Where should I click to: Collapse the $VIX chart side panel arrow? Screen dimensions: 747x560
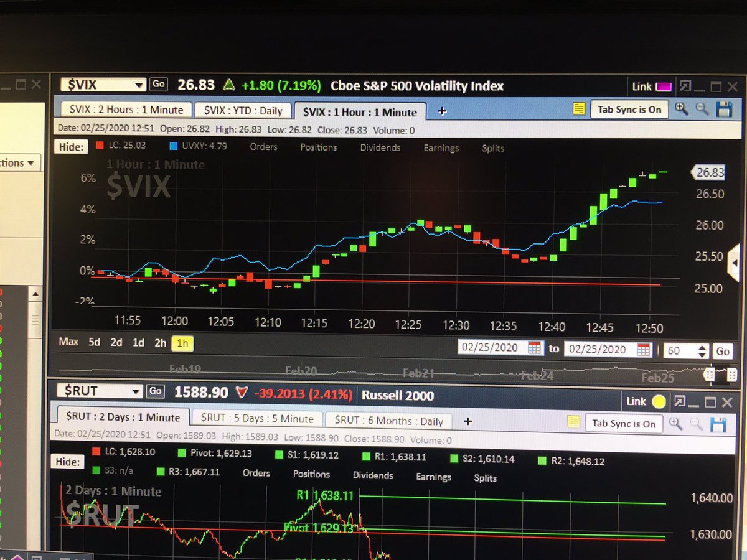pyautogui.click(x=734, y=263)
